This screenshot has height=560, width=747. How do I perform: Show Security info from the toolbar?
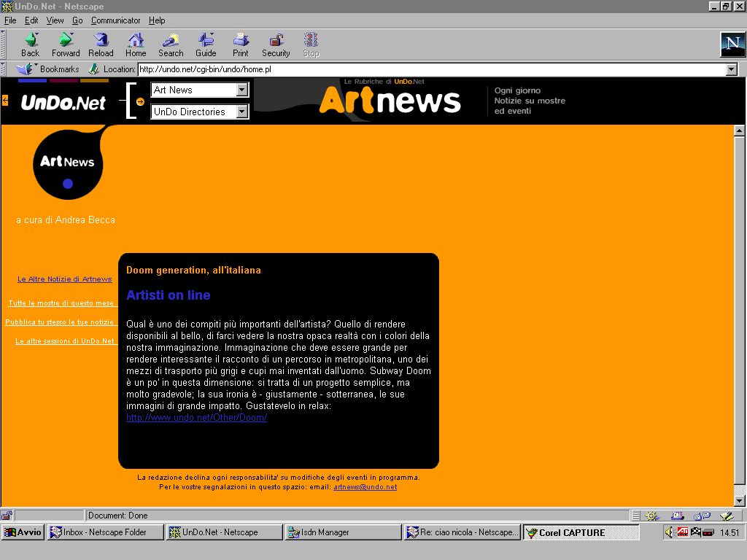tap(276, 44)
